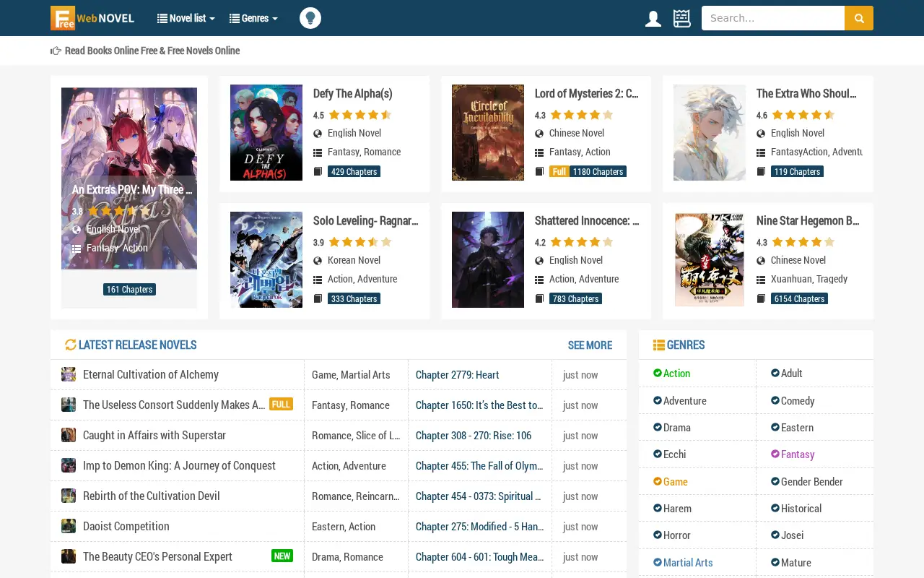Click SEE MORE for latest releases

click(x=590, y=345)
